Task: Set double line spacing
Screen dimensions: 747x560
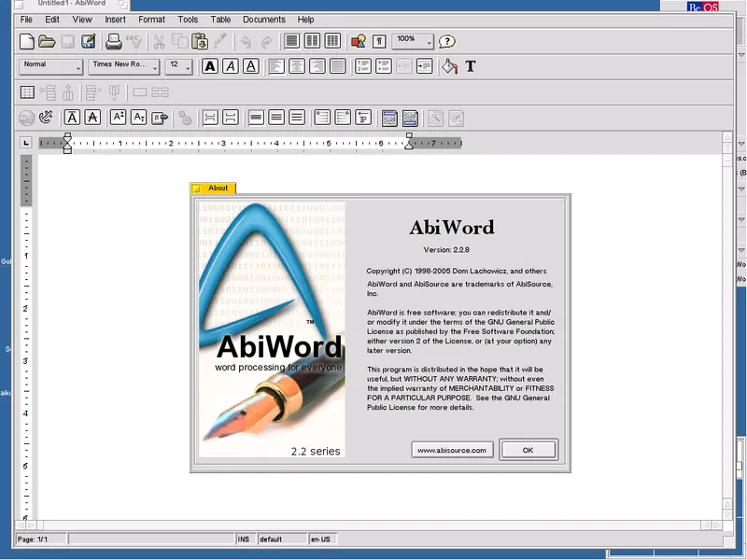Action: tap(297, 118)
